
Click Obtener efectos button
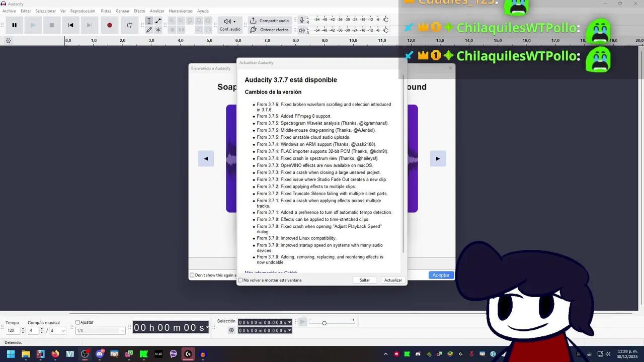270,30
